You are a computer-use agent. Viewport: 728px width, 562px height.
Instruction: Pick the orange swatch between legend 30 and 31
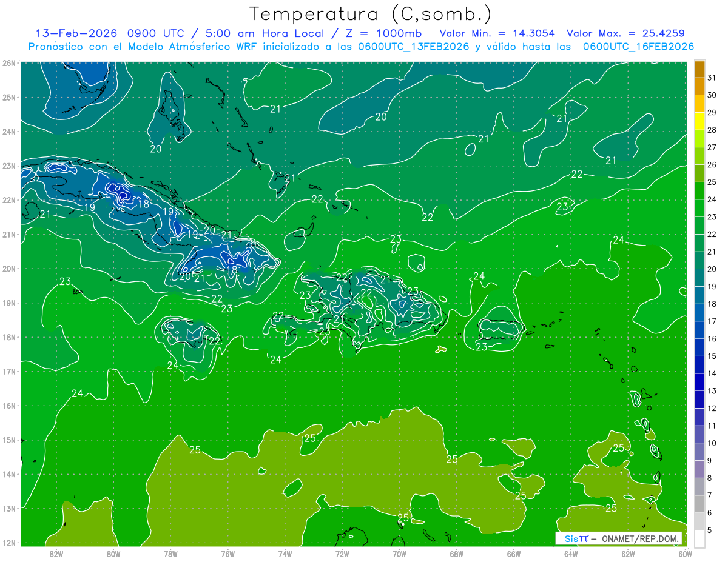[700, 85]
